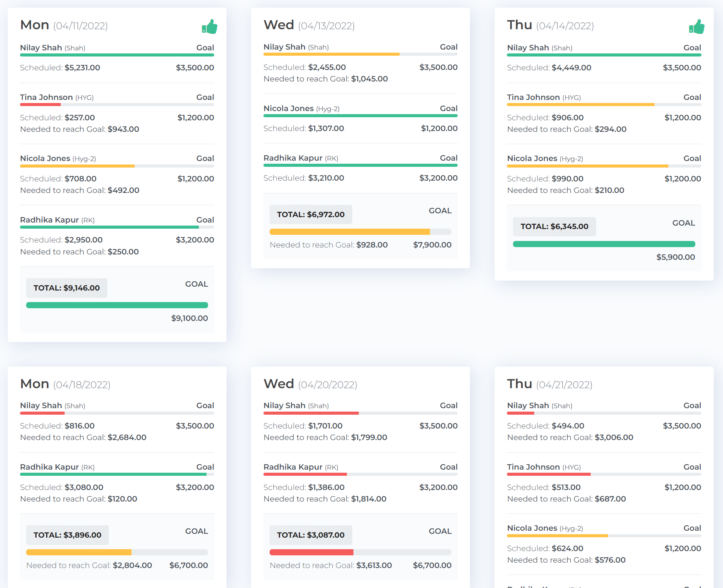Click the thumbs-up icon on Mon 04/11/2022 card
This screenshot has width=723, height=588.
(x=210, y=27)
